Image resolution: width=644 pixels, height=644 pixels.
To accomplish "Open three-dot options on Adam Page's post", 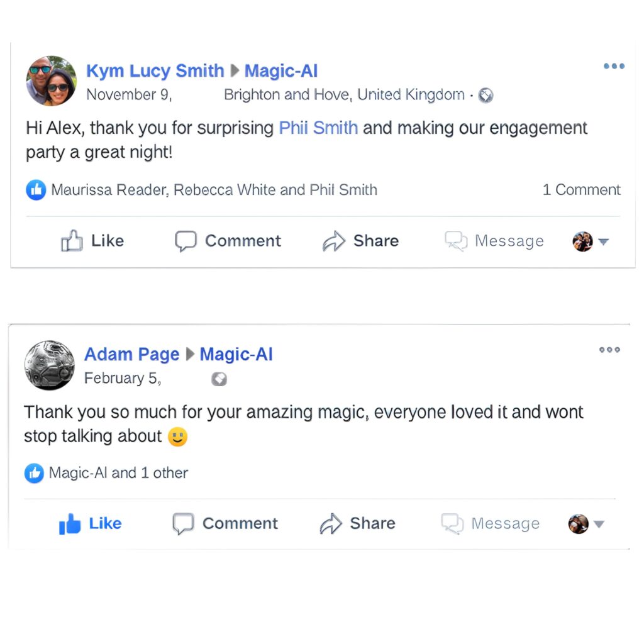I will 609,350.
